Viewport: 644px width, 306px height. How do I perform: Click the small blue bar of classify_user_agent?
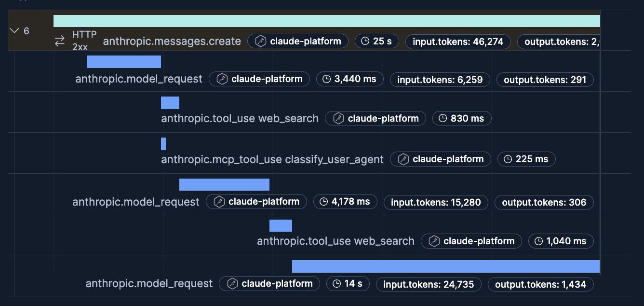point(163,144)
